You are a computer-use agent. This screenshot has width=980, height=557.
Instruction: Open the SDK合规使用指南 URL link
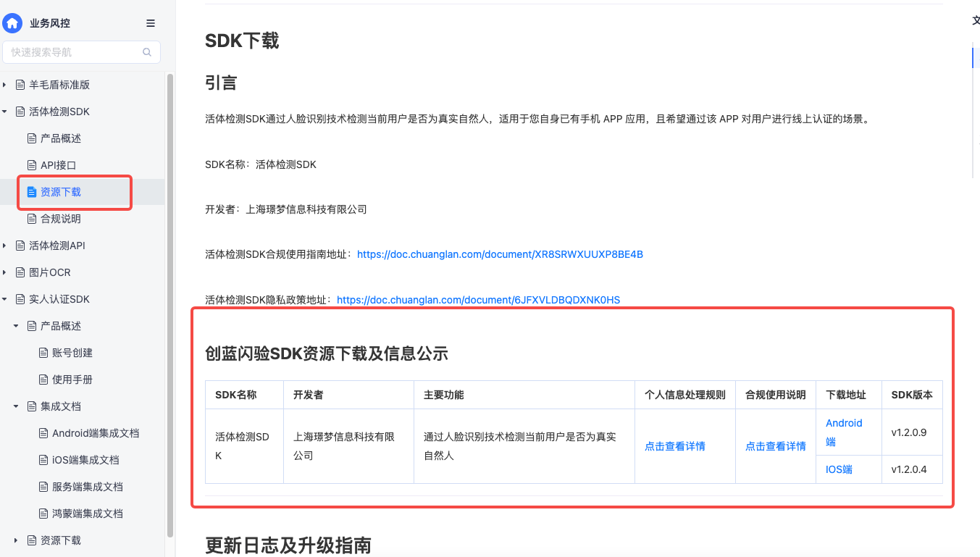500,254
